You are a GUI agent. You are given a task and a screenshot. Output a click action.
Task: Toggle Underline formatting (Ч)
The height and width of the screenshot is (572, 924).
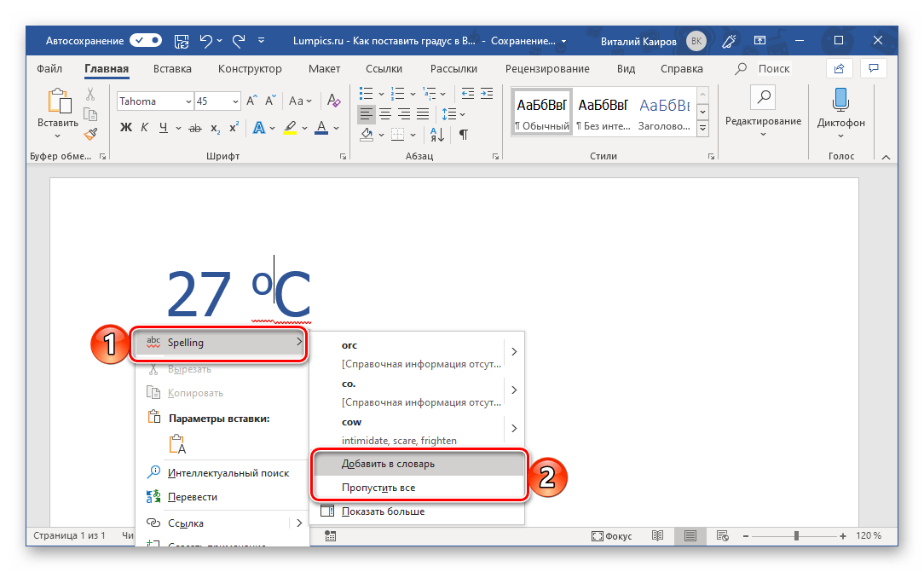pyautogui.click(x=163, y=127)
